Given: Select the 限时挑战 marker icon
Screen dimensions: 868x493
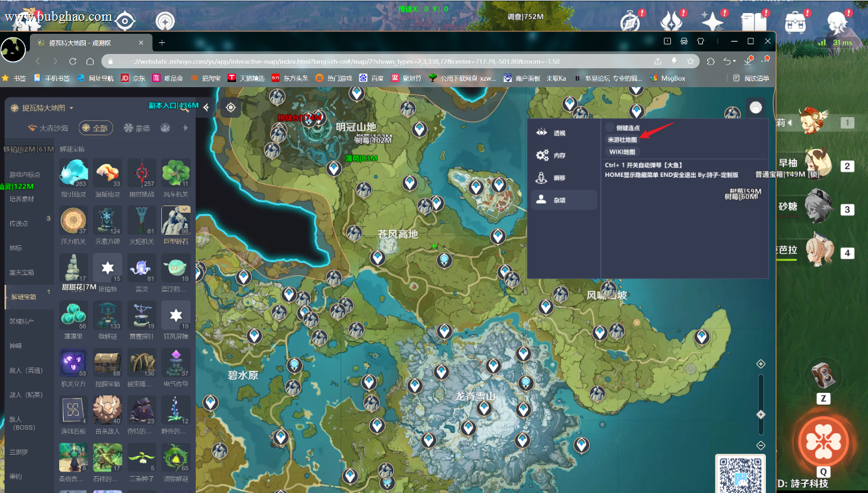Looking at the screenshot, I should point(142,173).
